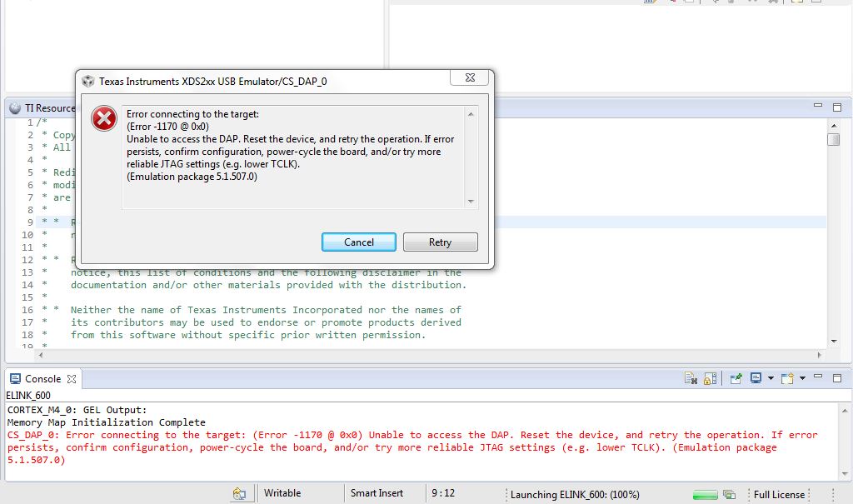853x504 pixels.
Task: Click code line 14 starting with documentation
Action: [x=268, y=285]
